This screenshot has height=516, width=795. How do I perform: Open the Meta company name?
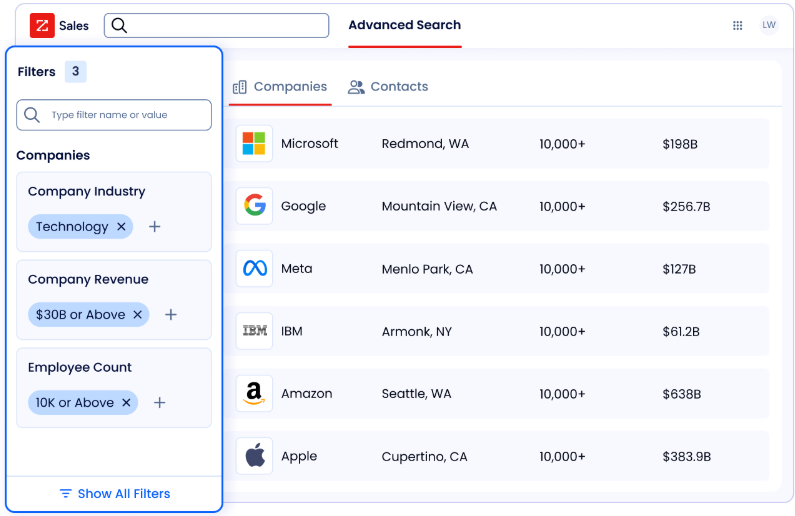pyautogui.click(x=297, y=269)
